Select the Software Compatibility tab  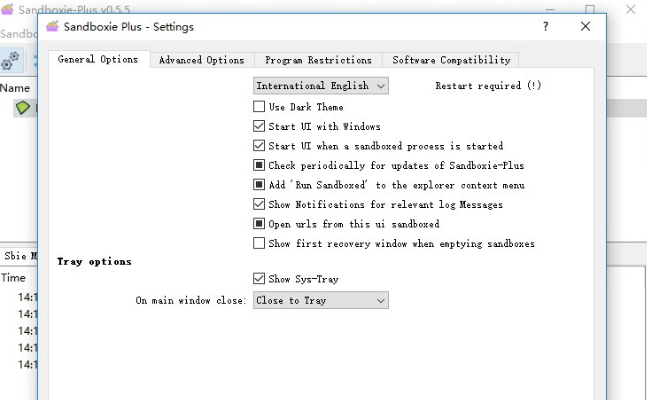[451, 60]
